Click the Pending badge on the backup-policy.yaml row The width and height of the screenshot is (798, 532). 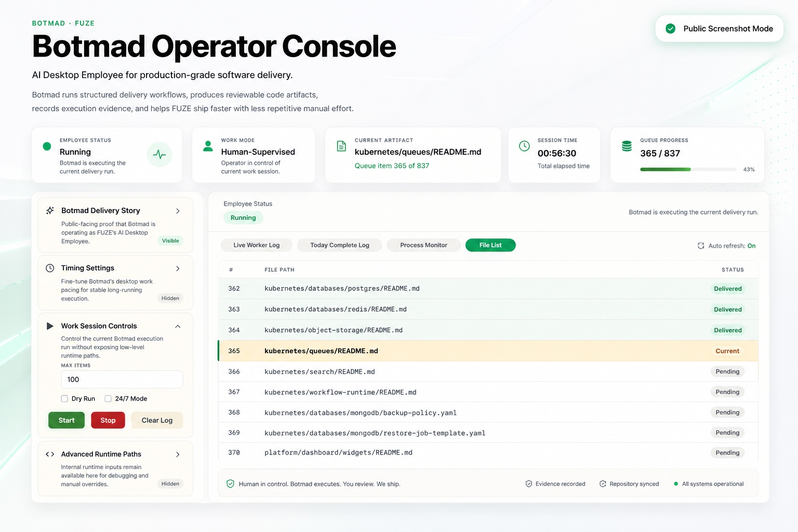click(727, 412)
